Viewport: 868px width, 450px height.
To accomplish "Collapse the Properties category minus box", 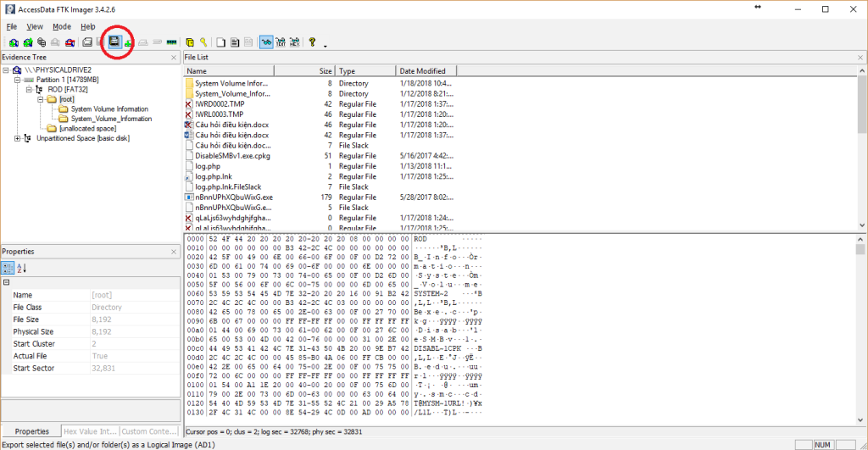I will (x=7, y=282).
